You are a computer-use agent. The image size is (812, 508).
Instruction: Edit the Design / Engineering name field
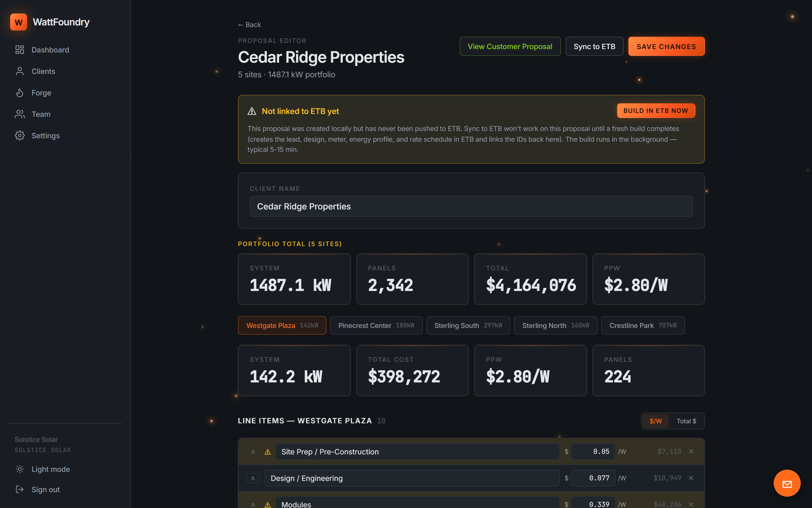pyautogui.click(x=412, y=478)
